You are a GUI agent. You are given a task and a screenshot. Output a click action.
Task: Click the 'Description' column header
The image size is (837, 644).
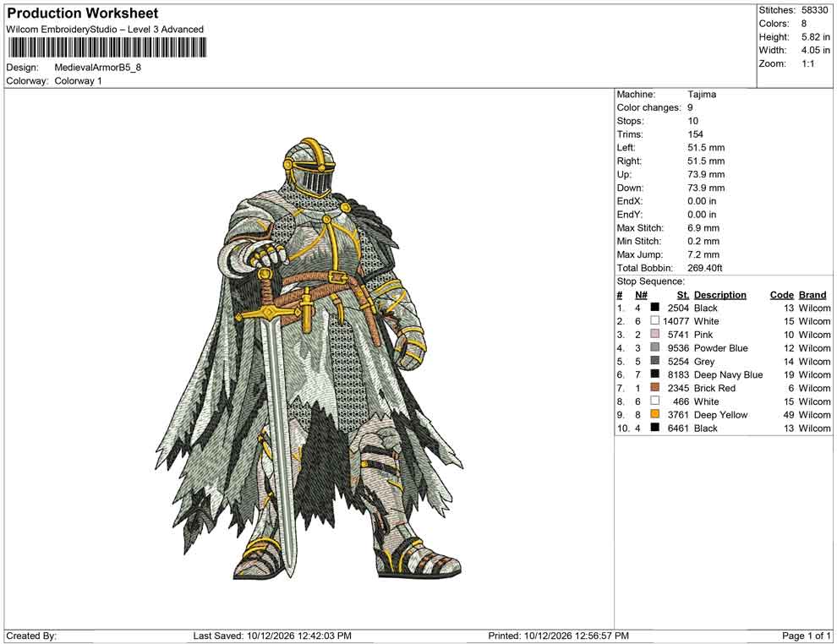click(x=719, y=295)
